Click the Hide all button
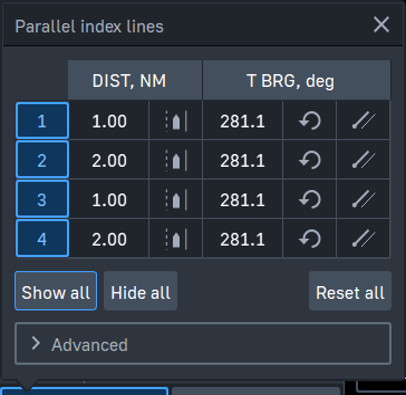Image resolution: width=406 pixels, height=395 pixels. [x=140, y=291]
